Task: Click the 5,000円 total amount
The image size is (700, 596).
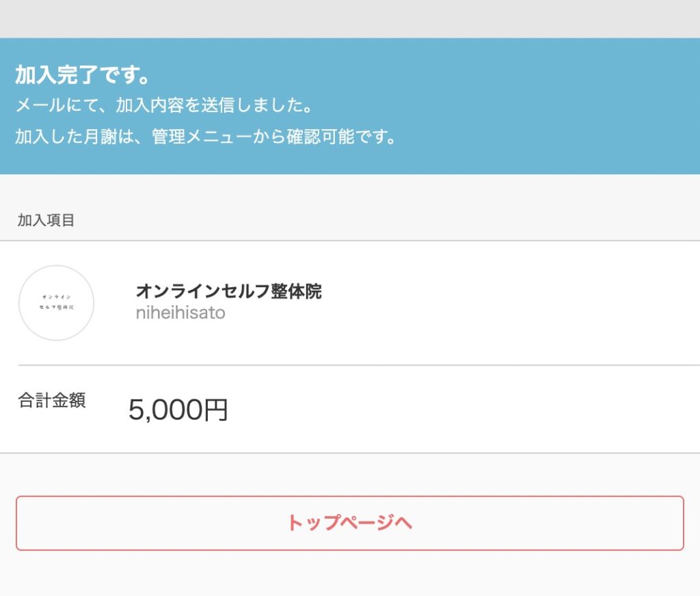Action: point(178,410)
